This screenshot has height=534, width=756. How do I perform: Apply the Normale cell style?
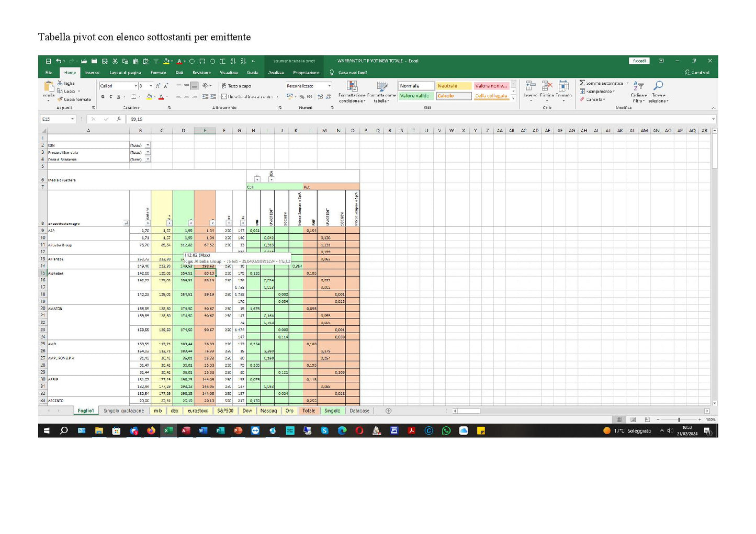point(416,86)
